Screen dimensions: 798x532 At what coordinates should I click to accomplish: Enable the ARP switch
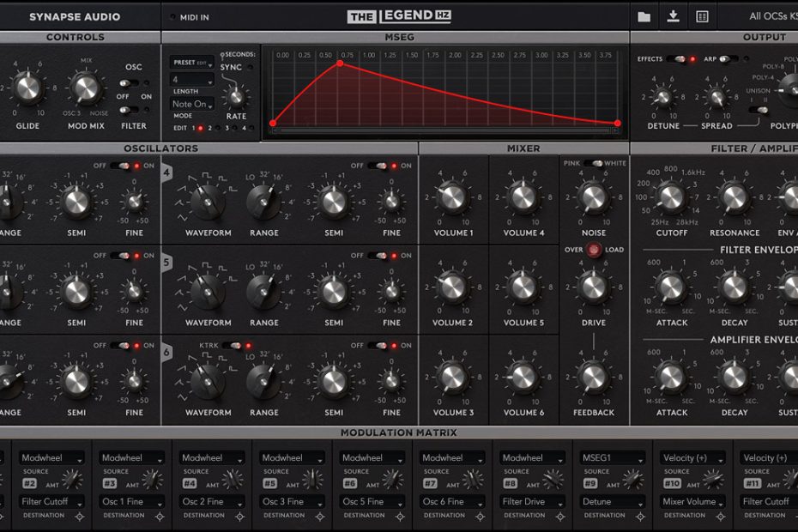728,59
